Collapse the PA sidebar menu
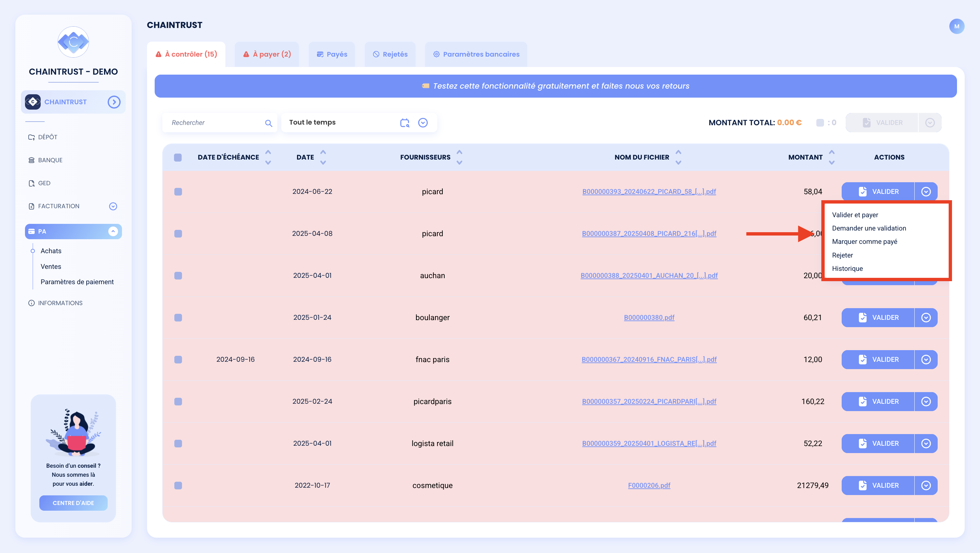Screen dimensions: 980x553 113,231
